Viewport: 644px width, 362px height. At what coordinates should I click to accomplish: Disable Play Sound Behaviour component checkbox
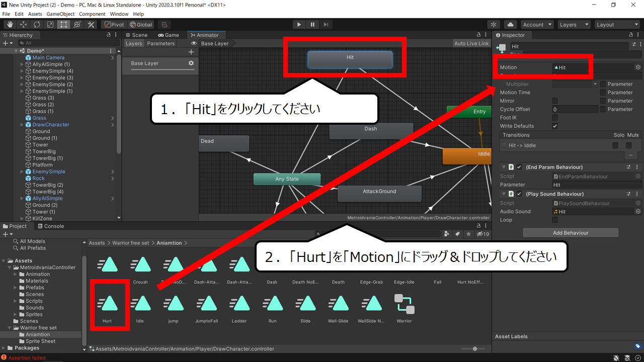point(519,194)
